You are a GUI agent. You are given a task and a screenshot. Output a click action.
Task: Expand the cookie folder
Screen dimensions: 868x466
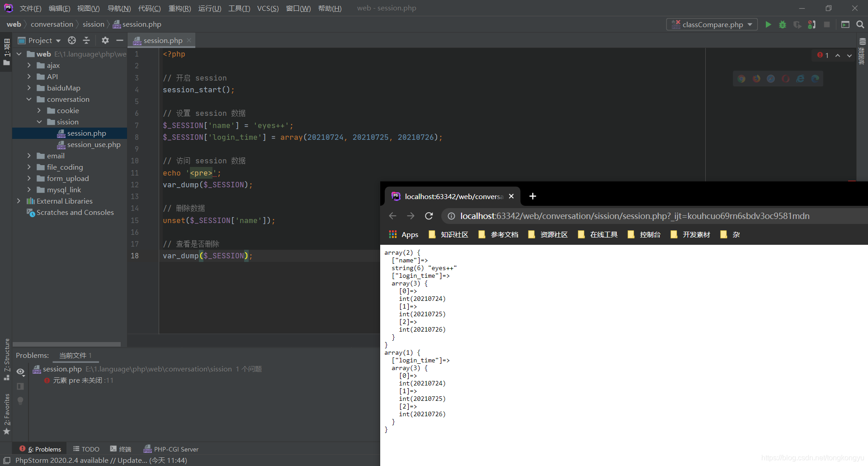point(39,110)
